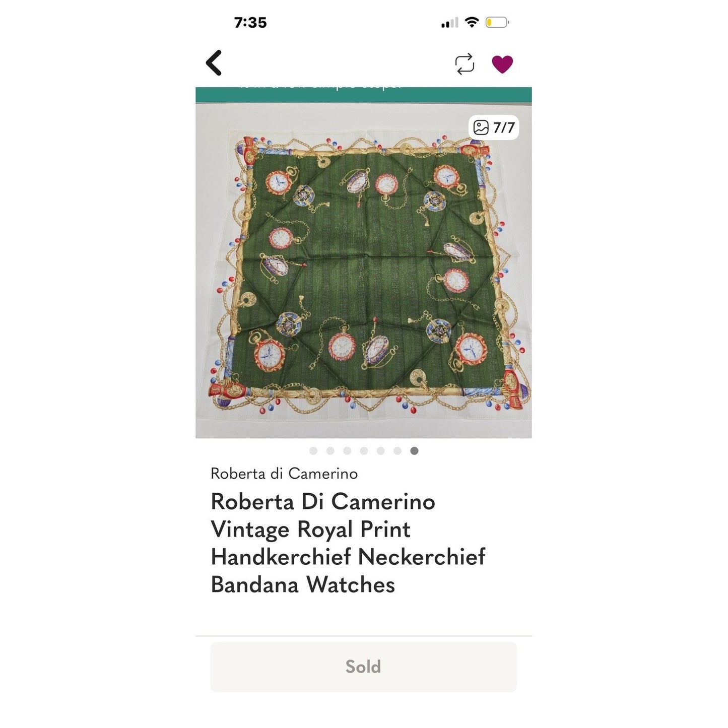Screen dimensions: 728x728
Task: Toggle the purple heart favorite
Action: click(x=502, y=64)
